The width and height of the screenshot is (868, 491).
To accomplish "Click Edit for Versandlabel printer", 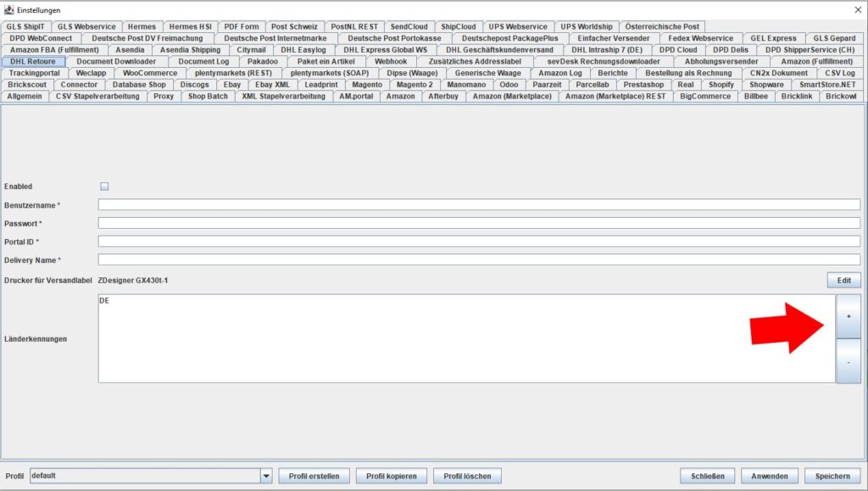I will point(843,280).
